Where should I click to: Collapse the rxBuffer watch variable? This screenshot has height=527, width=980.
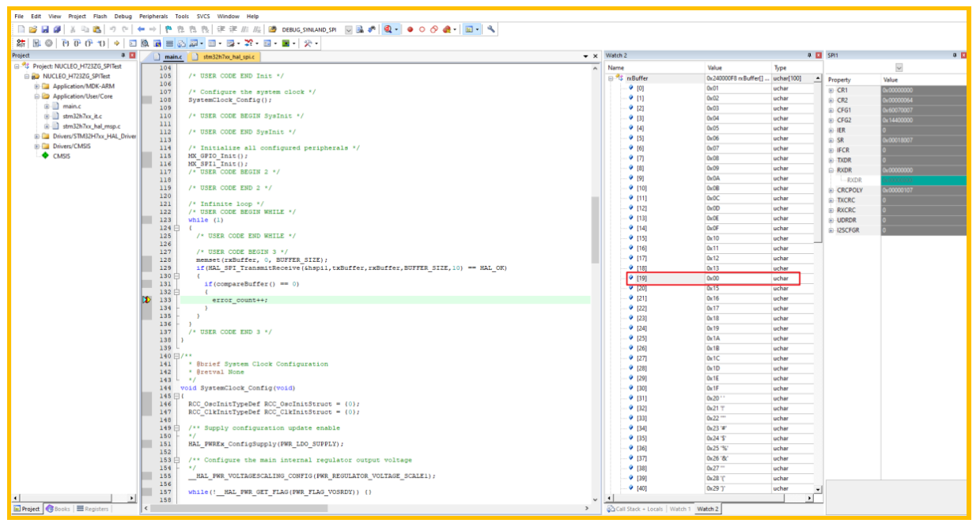[611, 78]
